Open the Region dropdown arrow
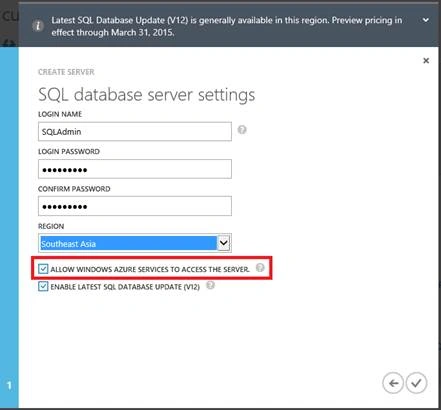Viewport: 441px width, 410px height. 224,243
